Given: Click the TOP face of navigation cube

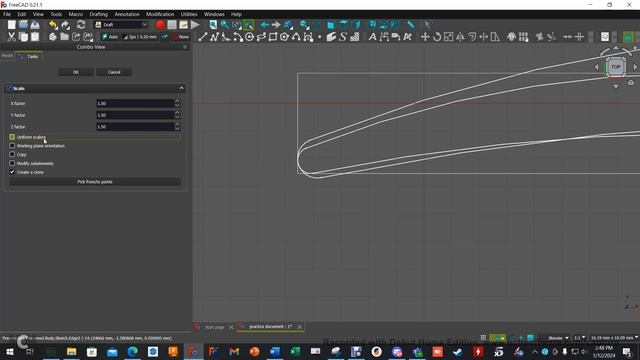Looking at the screenshot, I should click(616, 67).
